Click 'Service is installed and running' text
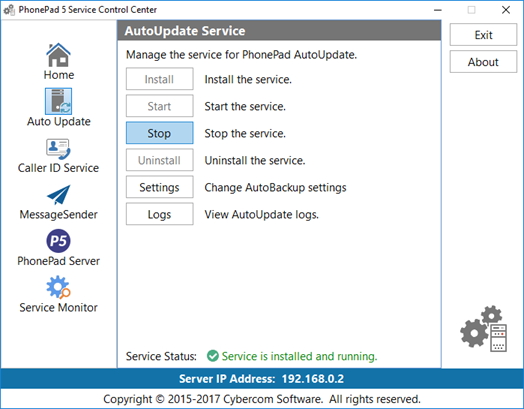Image resolution: width=524 pixels, height=409 pixels. (299, 356)
